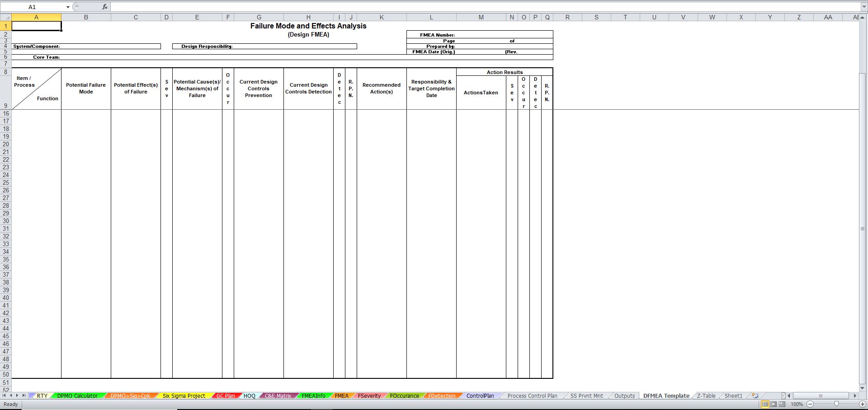
Task: Open the RTY sheet tab
Action: [x=42, y=396]
